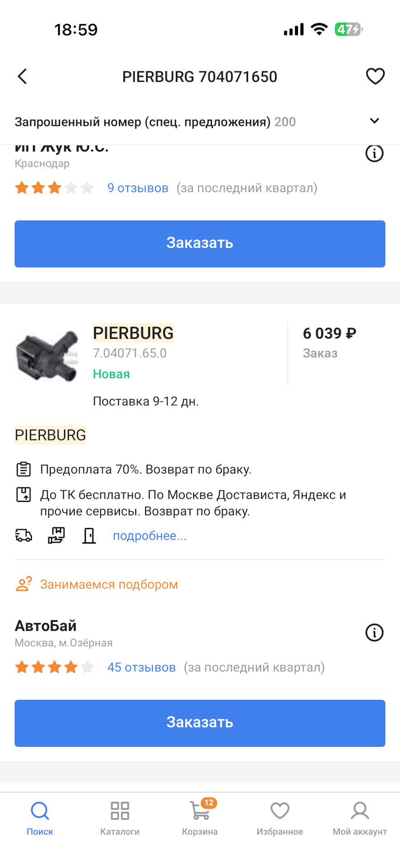Tap the door pickup point icon

click(x=89, y=536)
